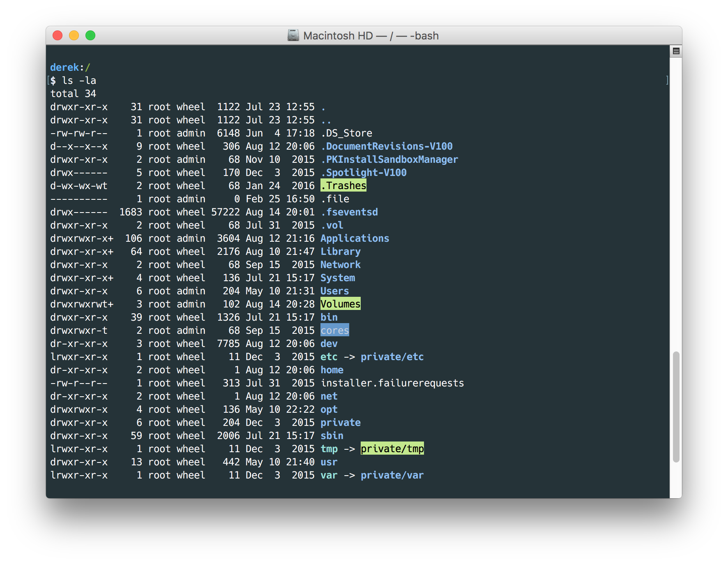Click the 'drwxrwxrwt+' permissions string

point(82,304)
